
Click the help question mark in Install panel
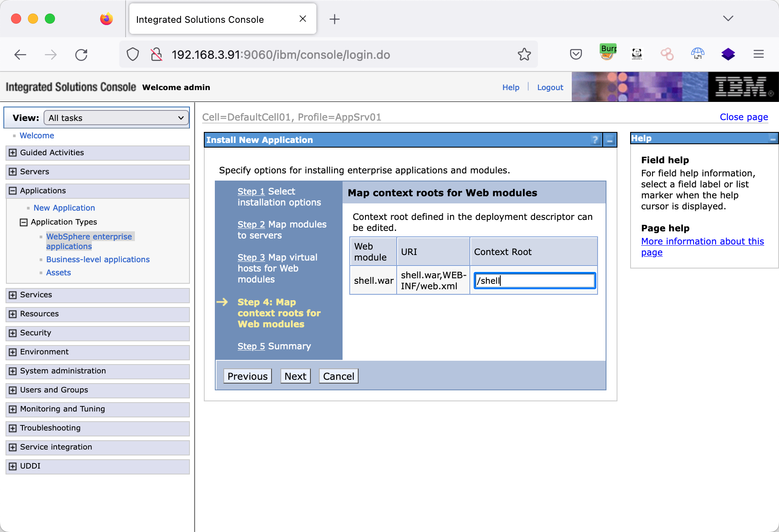(595, 140)
